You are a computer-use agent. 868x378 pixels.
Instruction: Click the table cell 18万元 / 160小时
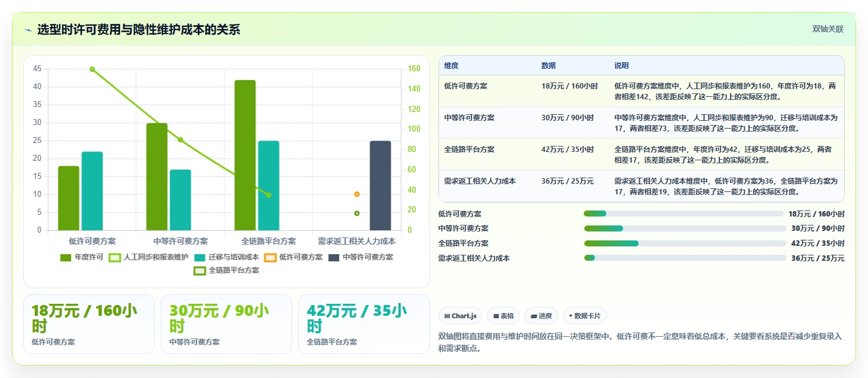tap(569, 86)
